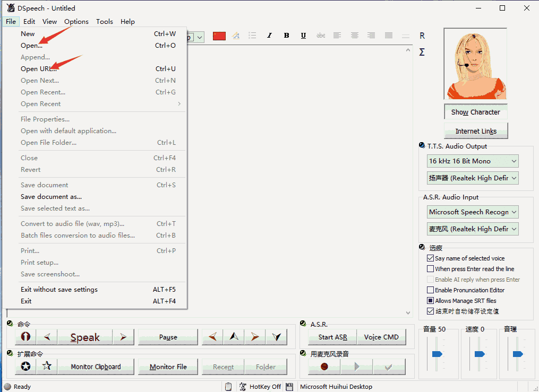Toggle underline formatting
Viewport: 539px width, 392px height.
click(303, 36)
